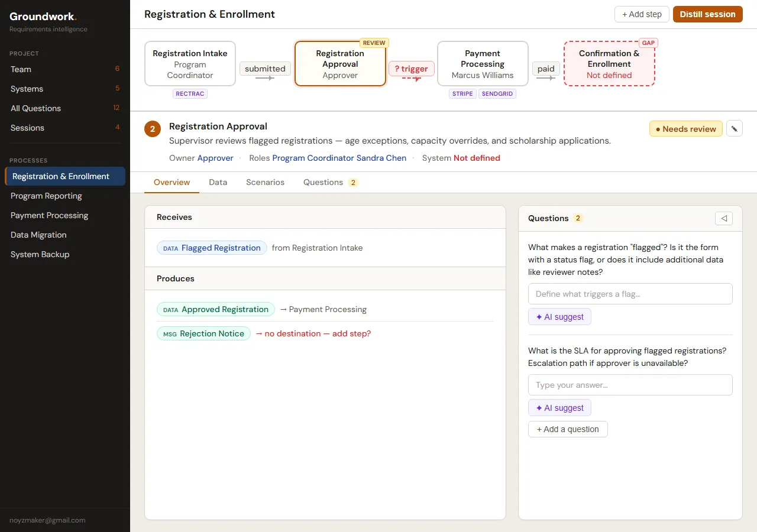Viewport: 757px width, 532px height.
Task: Click the '+ Add step' button
Action: click(x=641, y=14)
